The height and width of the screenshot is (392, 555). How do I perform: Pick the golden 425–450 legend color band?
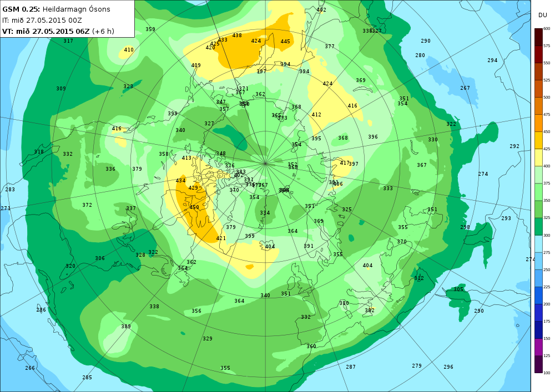click(x=538, y=140)
